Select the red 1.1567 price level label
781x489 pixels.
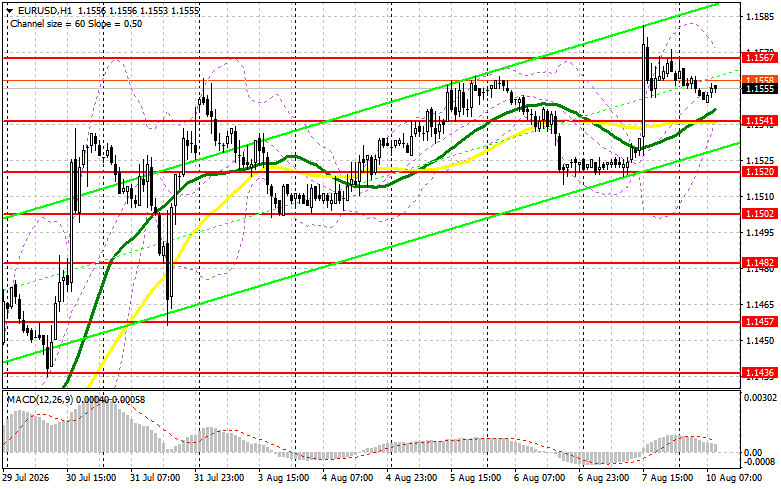coord(759,58)
